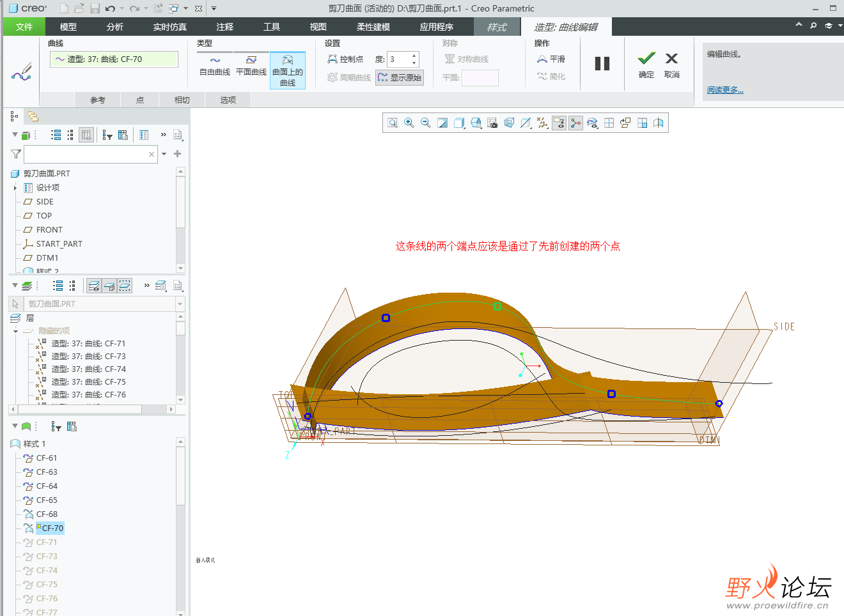844x616 pixels.
Task: Collapse the layer tree panel triangle
Action: coord(15,286)
